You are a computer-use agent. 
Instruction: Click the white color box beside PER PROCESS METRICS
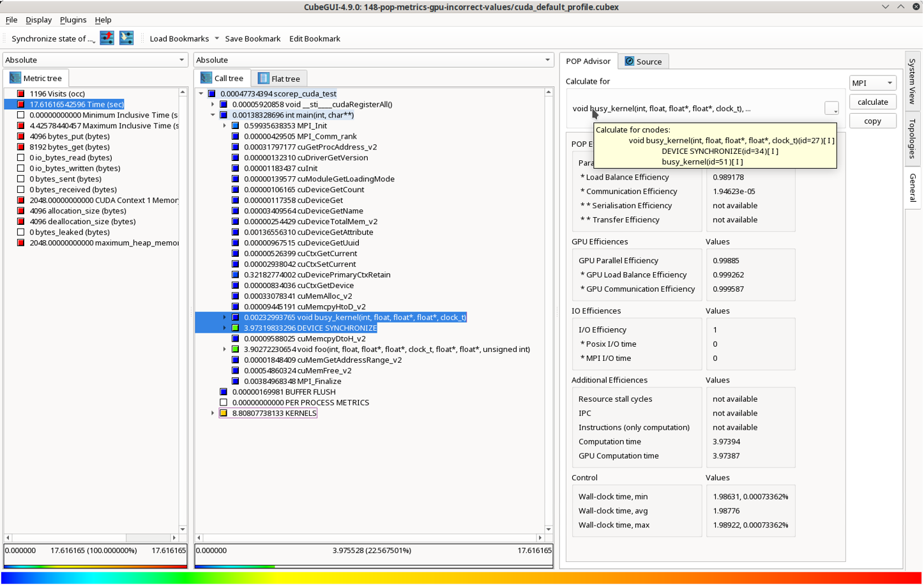pyautogui.click(x=223, y=403)
